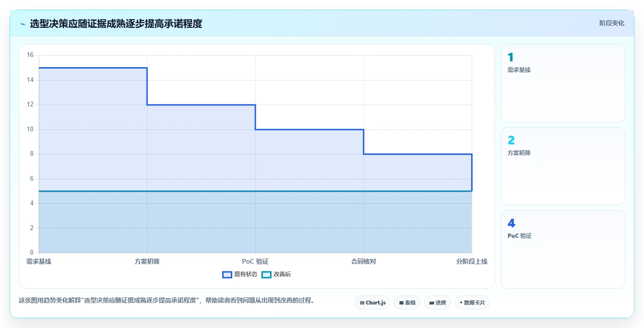Open the PoC 验证 card numbered 4
This screenshot has height=328, width=644.
point(563,249)
